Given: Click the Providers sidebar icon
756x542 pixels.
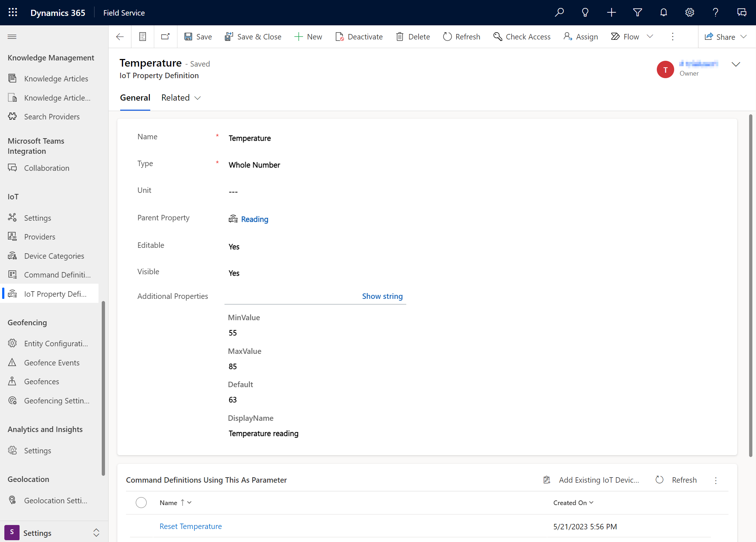Looking at the screenshot, I should click(13, 236).
